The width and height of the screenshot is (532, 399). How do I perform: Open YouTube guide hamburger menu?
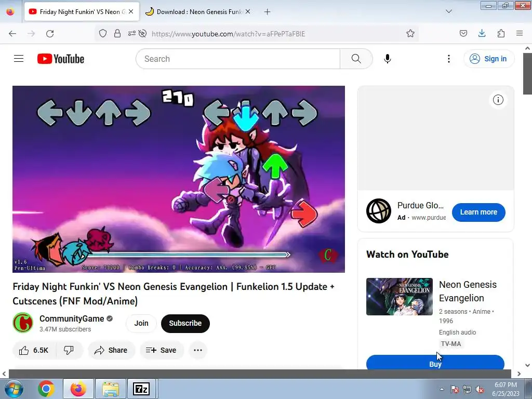click(x=19, y=59)
